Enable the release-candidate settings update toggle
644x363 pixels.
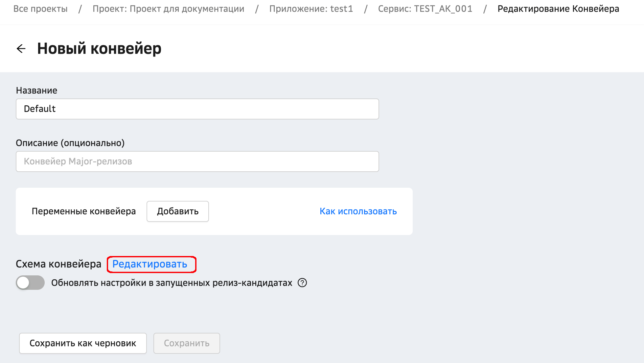point(30,283)
